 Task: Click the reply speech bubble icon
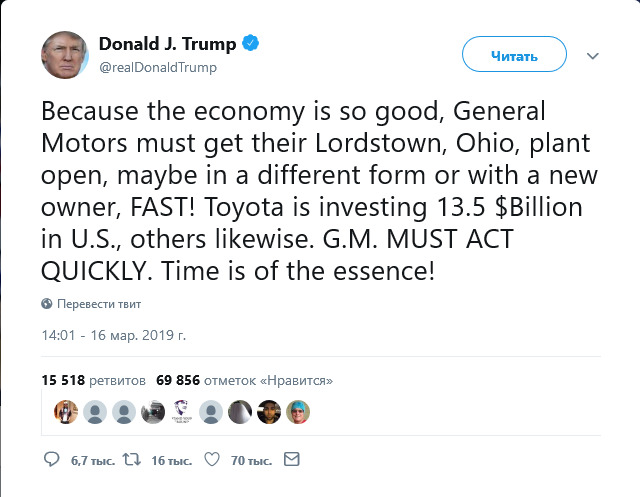pos(53,460)
